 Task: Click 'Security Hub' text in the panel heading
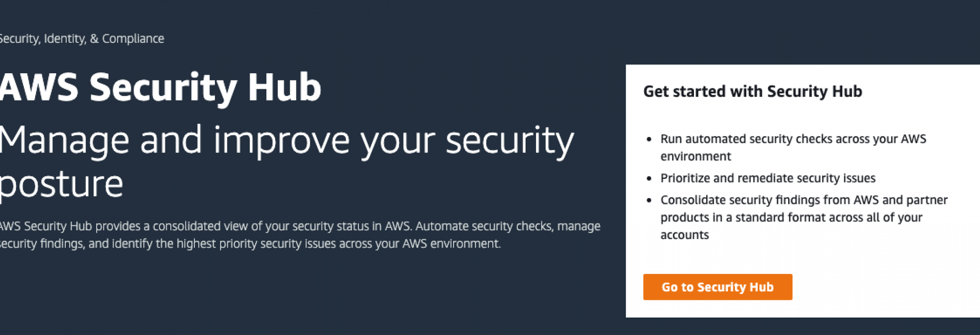click(815, 91)
